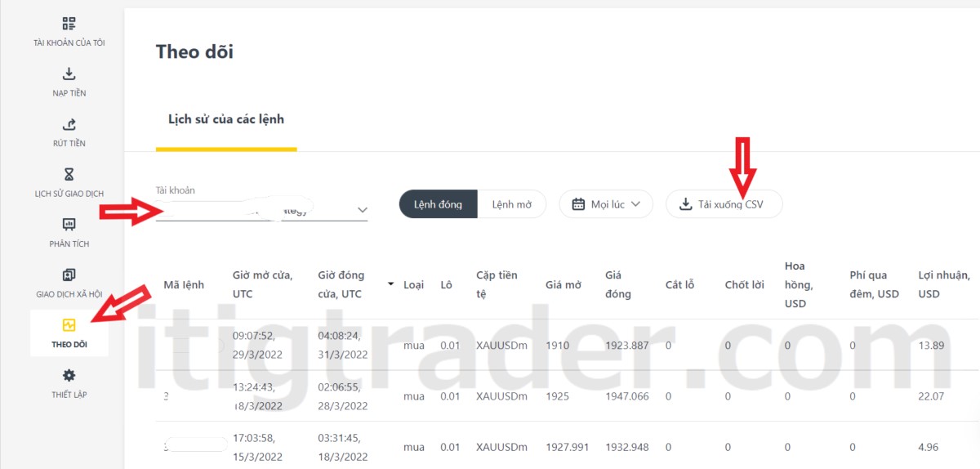Click the Cặp tiền tệ column header
980x469 pixels.
497,284
